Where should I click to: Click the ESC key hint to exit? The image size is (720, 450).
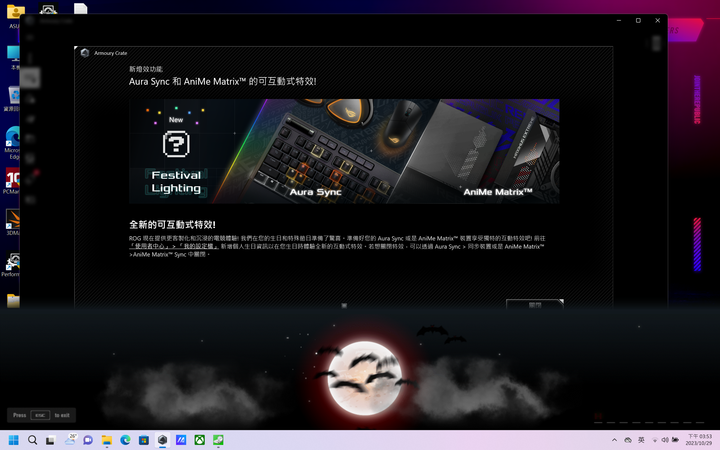click(40, 415)
